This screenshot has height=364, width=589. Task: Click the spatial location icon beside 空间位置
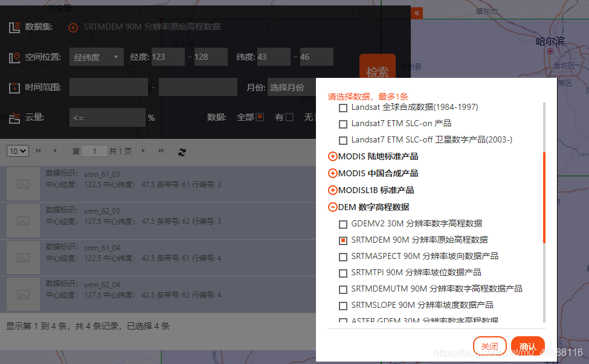point(14,57)
